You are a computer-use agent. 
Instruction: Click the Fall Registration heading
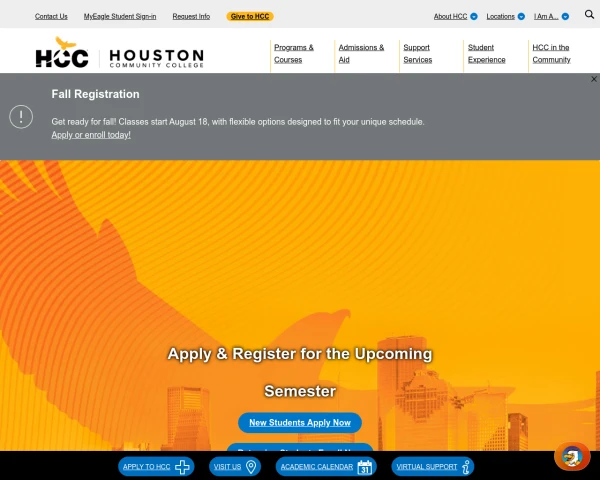(95, 94)
